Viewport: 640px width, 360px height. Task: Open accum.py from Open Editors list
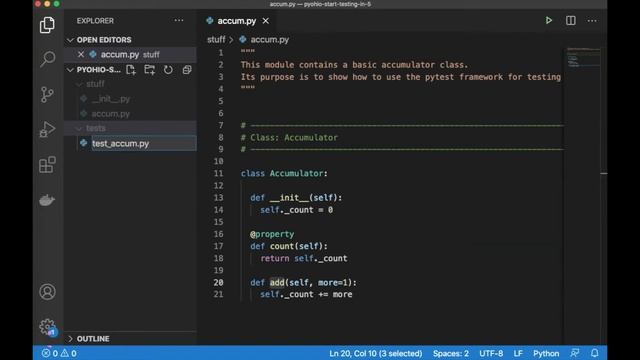click(x=130, y=54)
